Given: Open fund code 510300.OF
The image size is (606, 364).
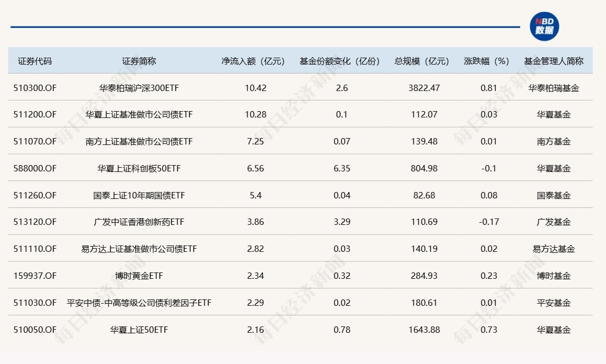Looking at the screenshot, I should [36, 87].
